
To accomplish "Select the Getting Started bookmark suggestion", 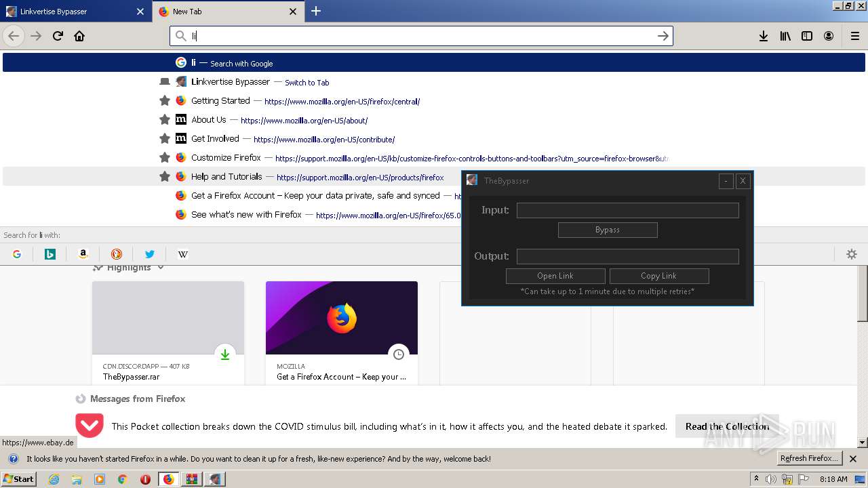I will click(x=434, y=100).
